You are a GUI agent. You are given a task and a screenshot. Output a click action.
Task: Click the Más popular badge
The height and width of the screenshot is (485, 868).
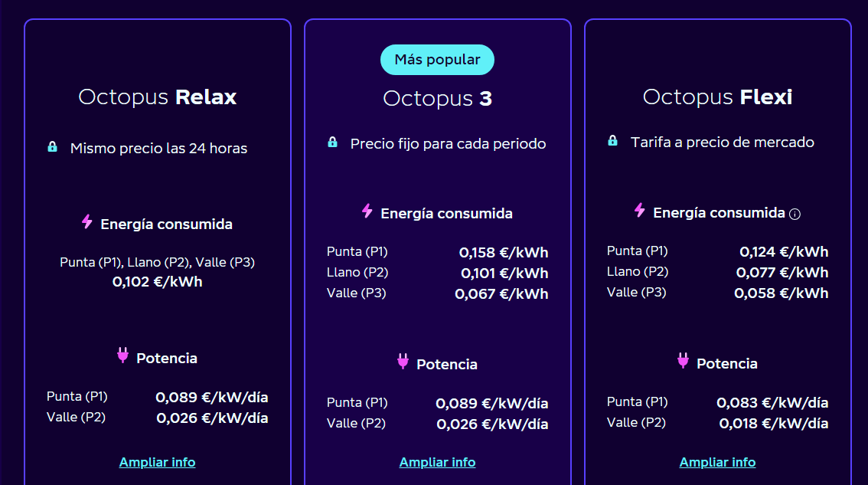click(437, 60)
